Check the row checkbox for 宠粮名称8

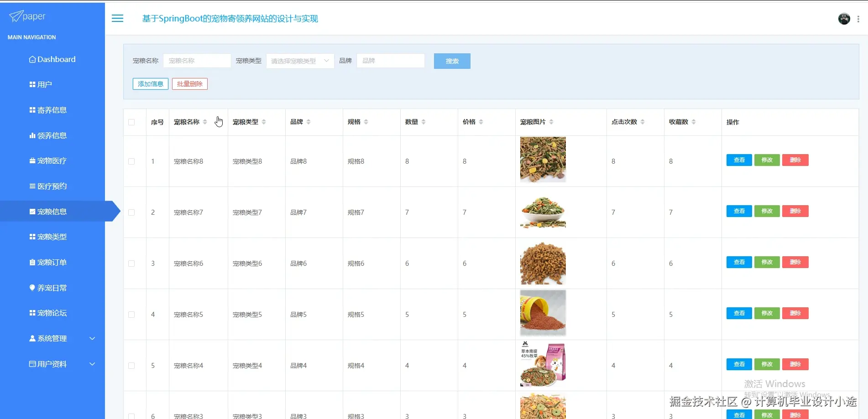[x=132, y=161]
